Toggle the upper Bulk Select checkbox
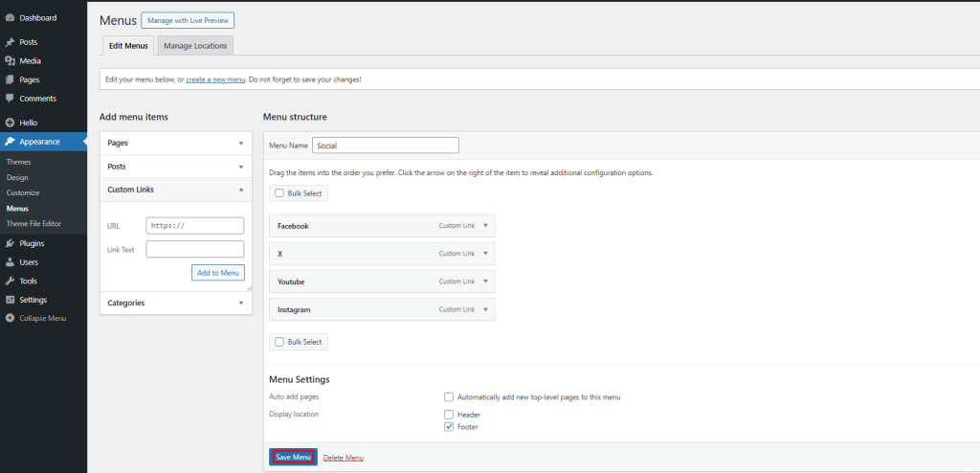Viewport: 980px width, 473px height. point(279,193)
